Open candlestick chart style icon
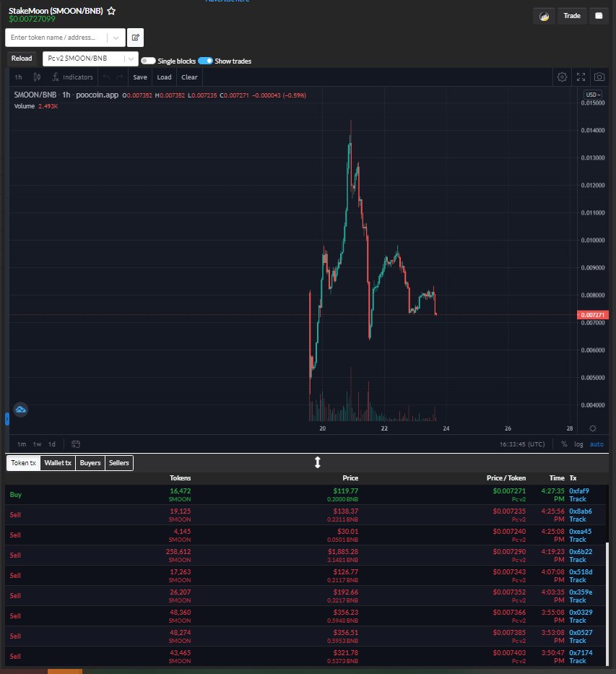This screenshot has height=674, width=616. coord(38,77)
